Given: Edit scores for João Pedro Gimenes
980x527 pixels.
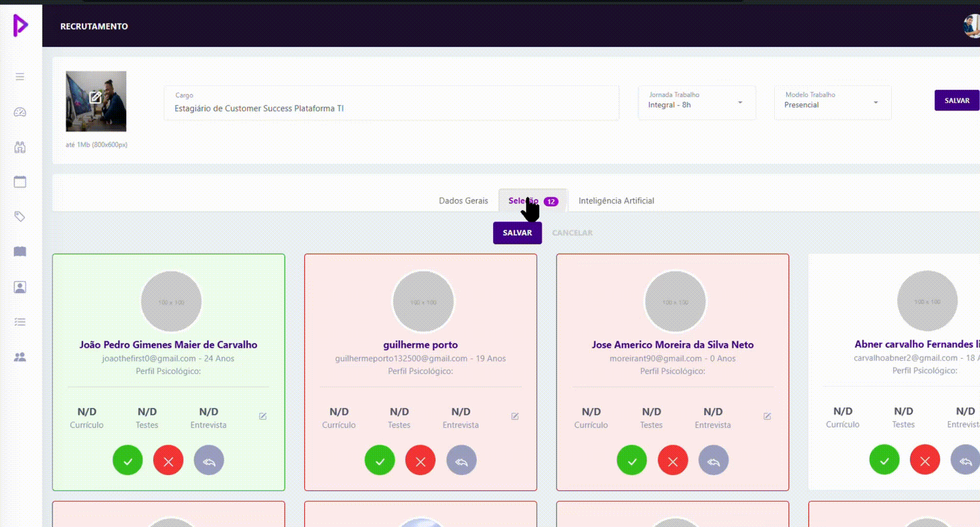Looking at the screenshot, I should (263, 416).
